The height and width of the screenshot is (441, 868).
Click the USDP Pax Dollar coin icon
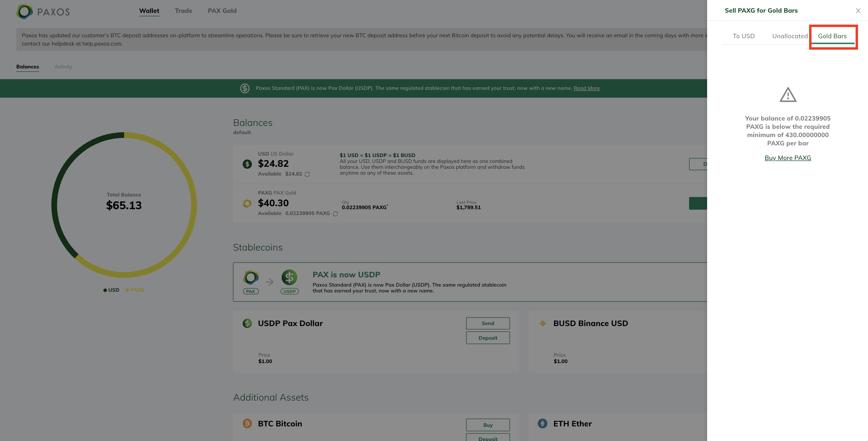tap(247, 323)
